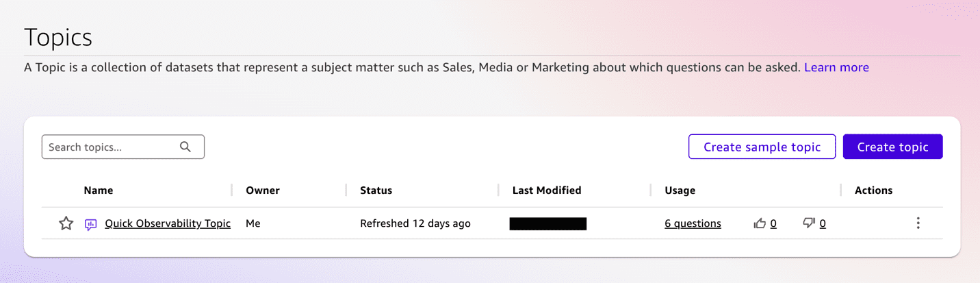
Task: Focus the Search topics input field
Action: [x=123, y=147]
